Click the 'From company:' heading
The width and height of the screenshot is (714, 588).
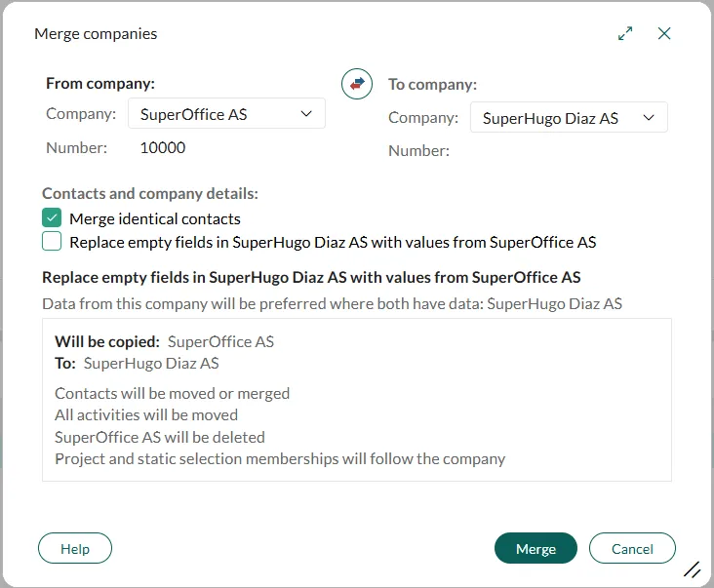click(x=100, y=84)
